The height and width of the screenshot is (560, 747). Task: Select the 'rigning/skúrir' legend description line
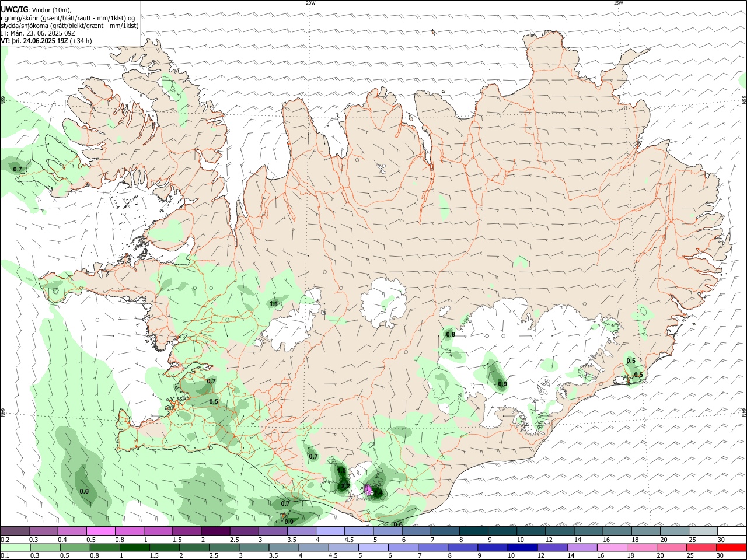tap(68, 18)
